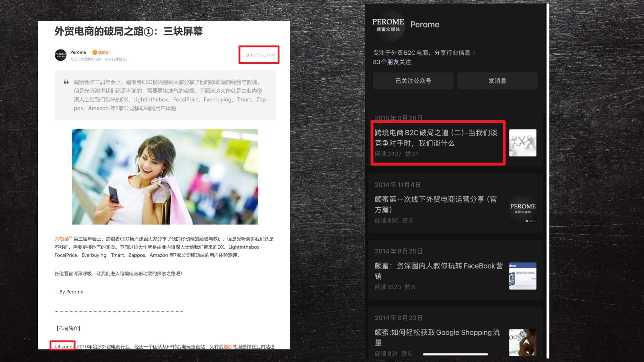
Task: Click the PEROME logo thumbnail in article list
Action: [x=523, y=209]
